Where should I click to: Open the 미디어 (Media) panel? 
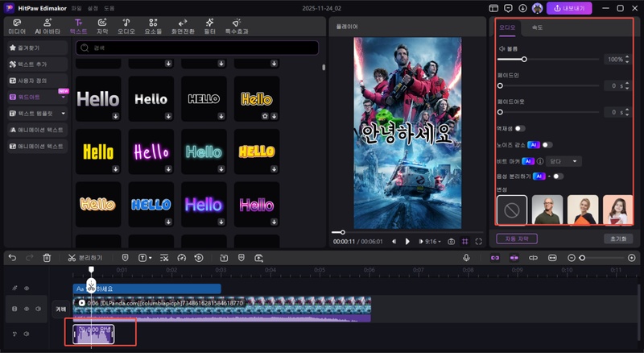tap(17, 25)
